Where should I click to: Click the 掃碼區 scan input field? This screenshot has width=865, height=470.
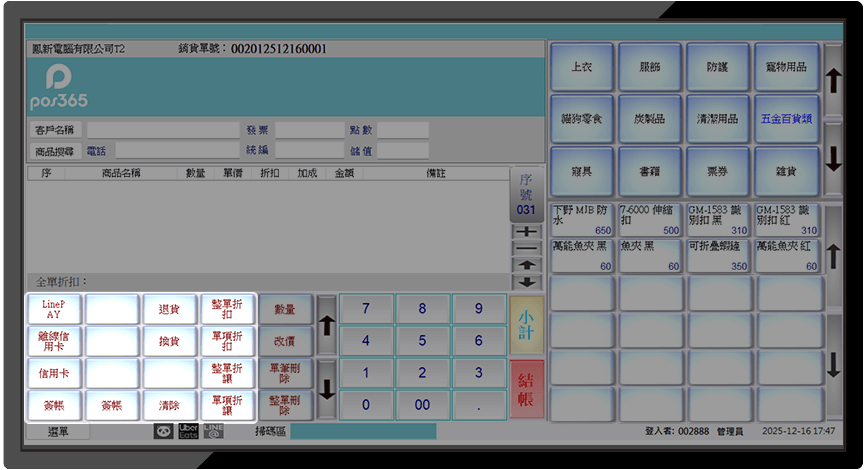pos(363,431)
